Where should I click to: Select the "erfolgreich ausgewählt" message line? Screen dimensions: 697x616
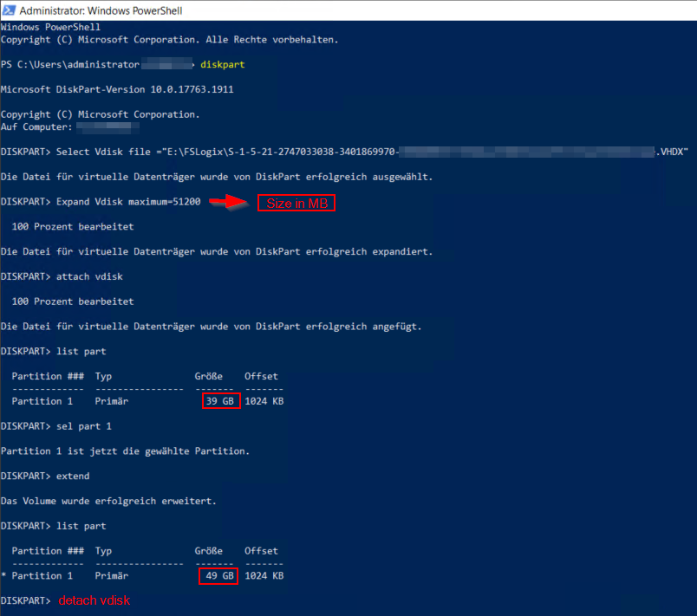[217, 177]
